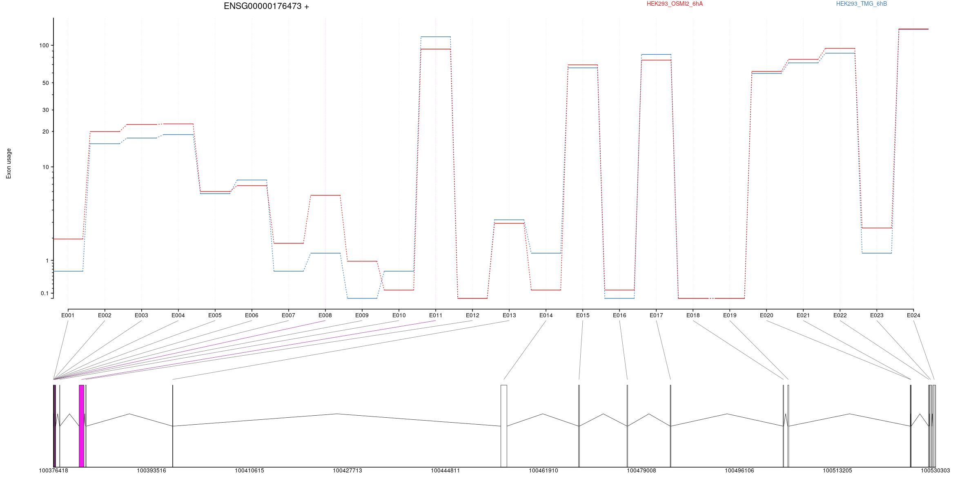Image resolution: width=980 pixels, height=490 pixels.
Task: Click genomic coordinate 100427713
Action: [347, 471]
